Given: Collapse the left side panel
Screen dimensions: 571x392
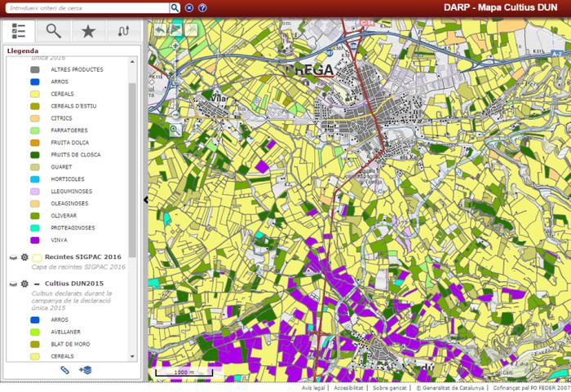Looking at the screenshot, I should click(x=145, y=200).
